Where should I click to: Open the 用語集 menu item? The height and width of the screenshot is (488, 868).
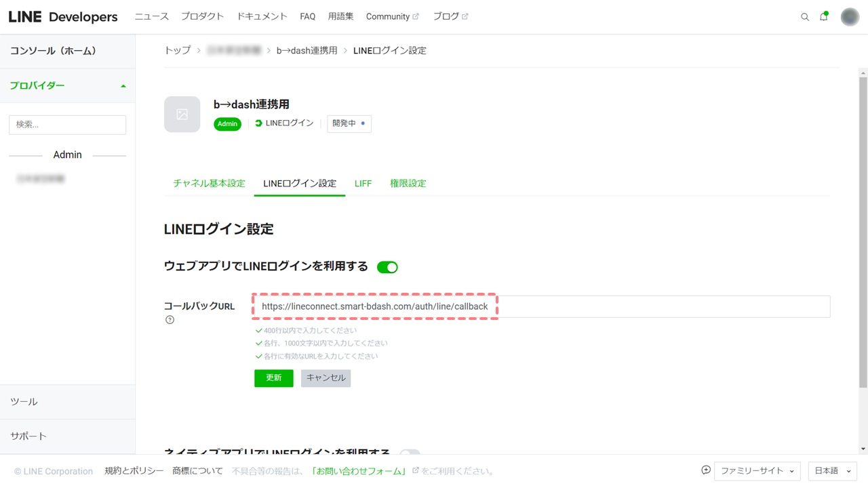click(x=340, y=16)
